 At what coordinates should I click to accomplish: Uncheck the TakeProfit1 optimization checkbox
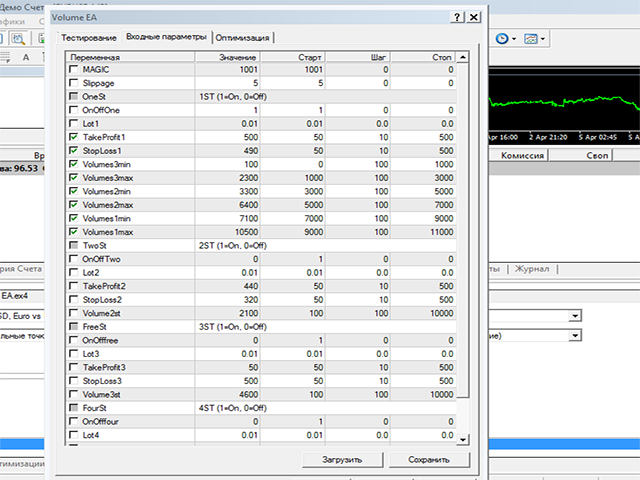(x=74, y=136)
